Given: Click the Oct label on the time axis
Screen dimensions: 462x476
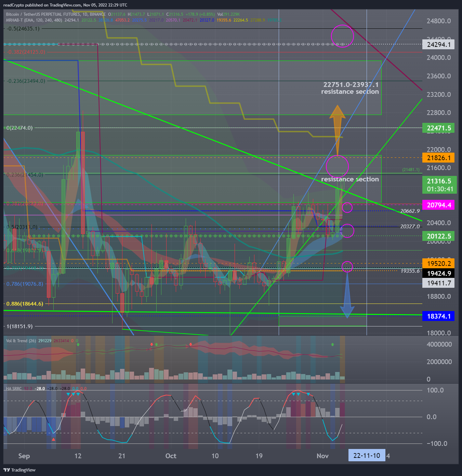Looking at the screenshot, I should click(171, 456).
